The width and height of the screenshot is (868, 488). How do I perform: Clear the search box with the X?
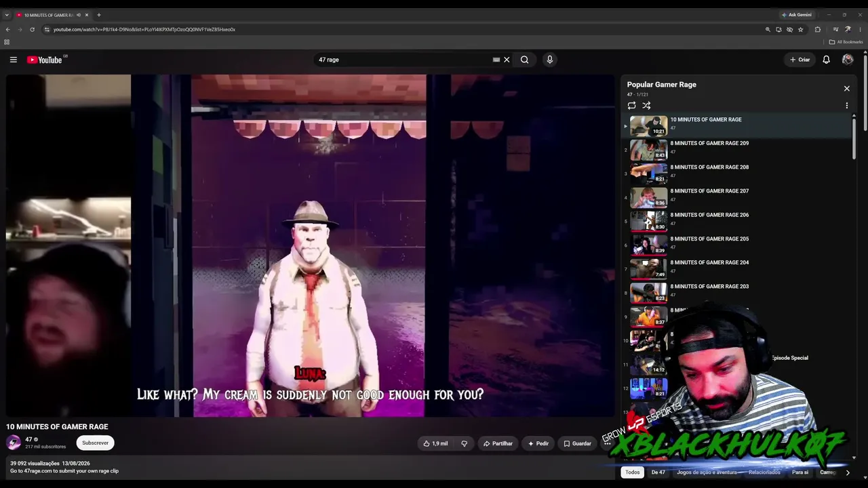tap(507, 60)
